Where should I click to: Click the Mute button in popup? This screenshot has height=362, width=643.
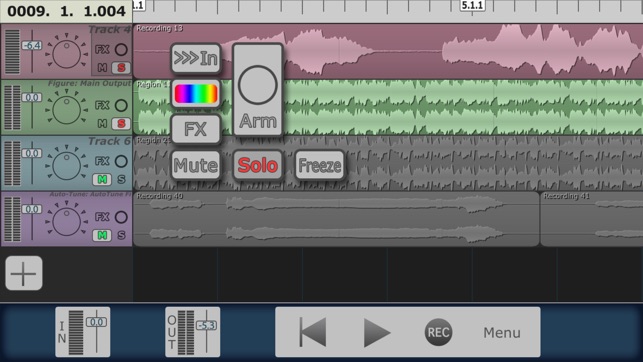click(196, 165)
